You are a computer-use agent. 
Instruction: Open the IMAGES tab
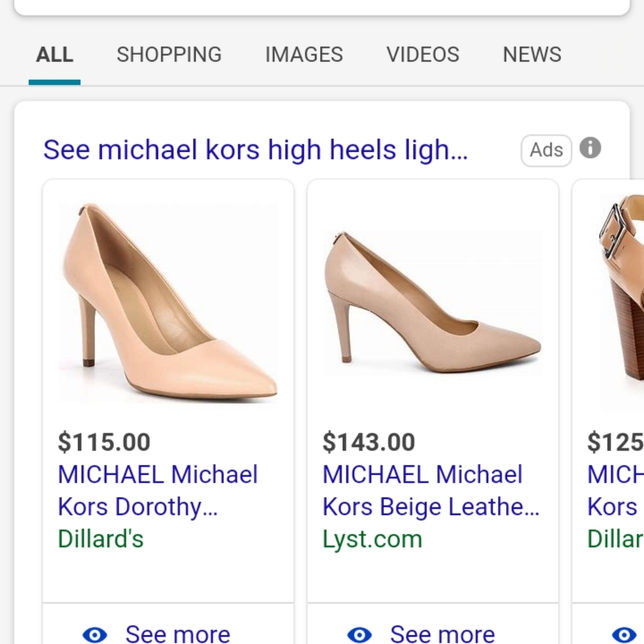coord(304,55)
